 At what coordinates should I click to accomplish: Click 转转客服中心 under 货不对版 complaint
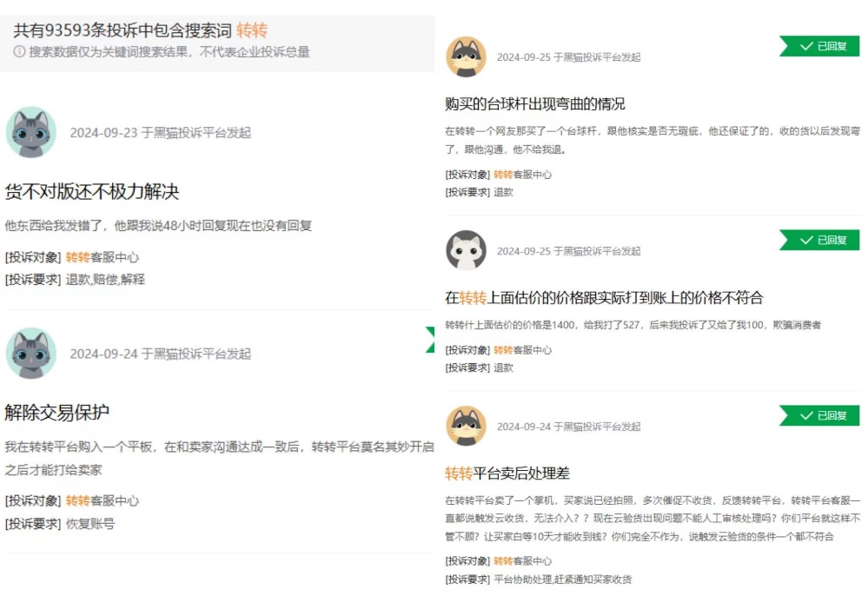click(103, 257)
